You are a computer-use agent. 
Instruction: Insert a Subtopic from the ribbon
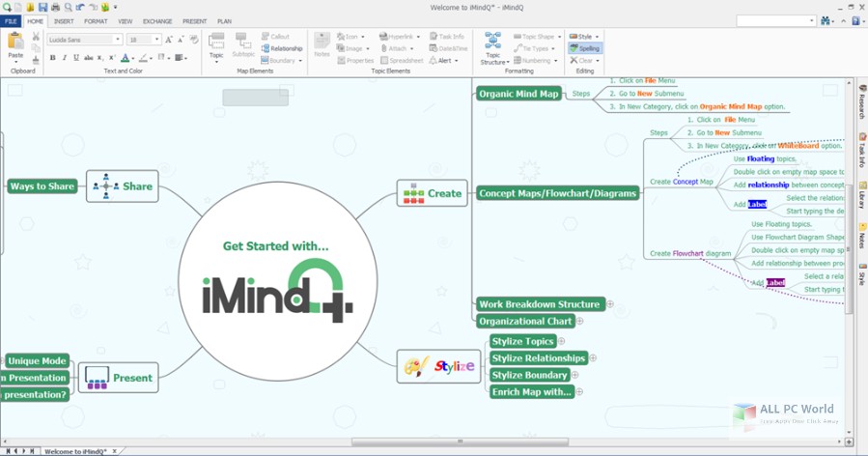(243, 44)
